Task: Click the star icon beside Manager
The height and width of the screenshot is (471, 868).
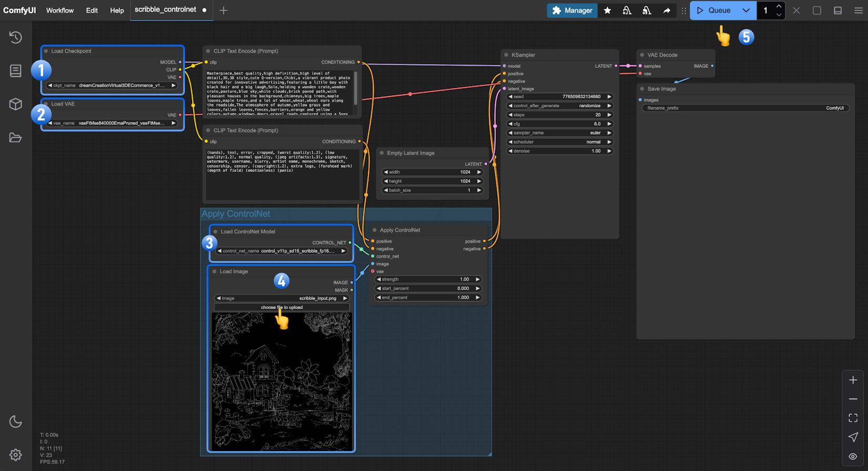Action: [607, 11]
